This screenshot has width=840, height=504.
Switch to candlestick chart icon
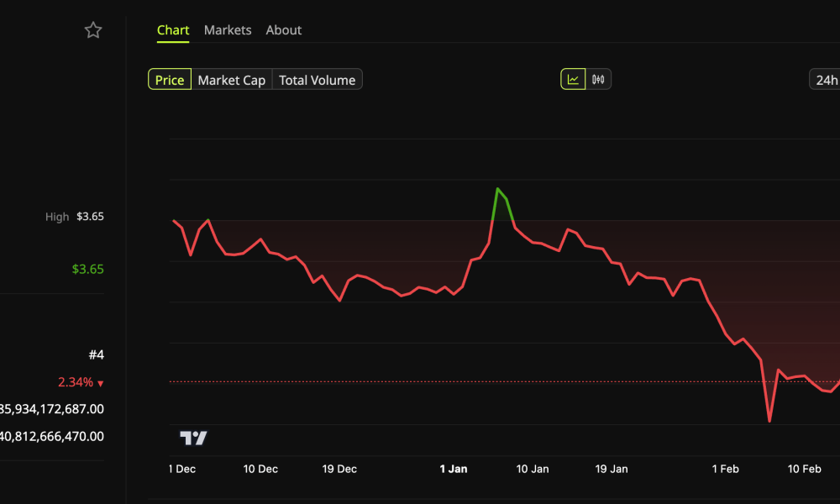click(x=597, y=78)
